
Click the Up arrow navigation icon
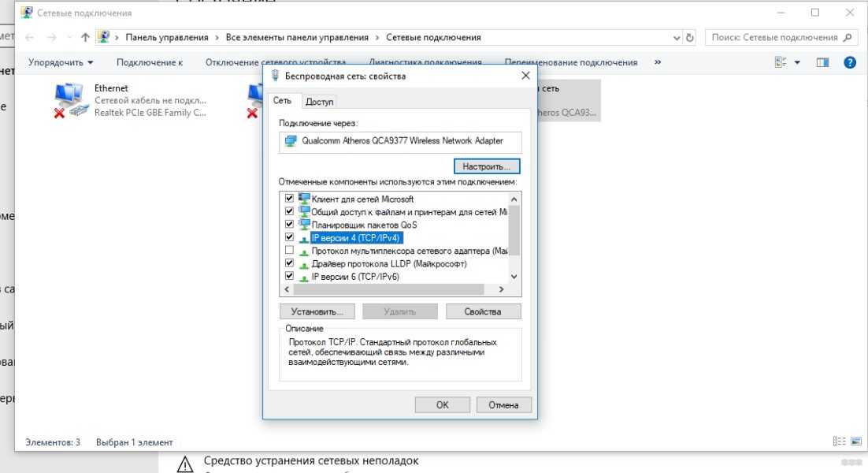pos(85,37)
